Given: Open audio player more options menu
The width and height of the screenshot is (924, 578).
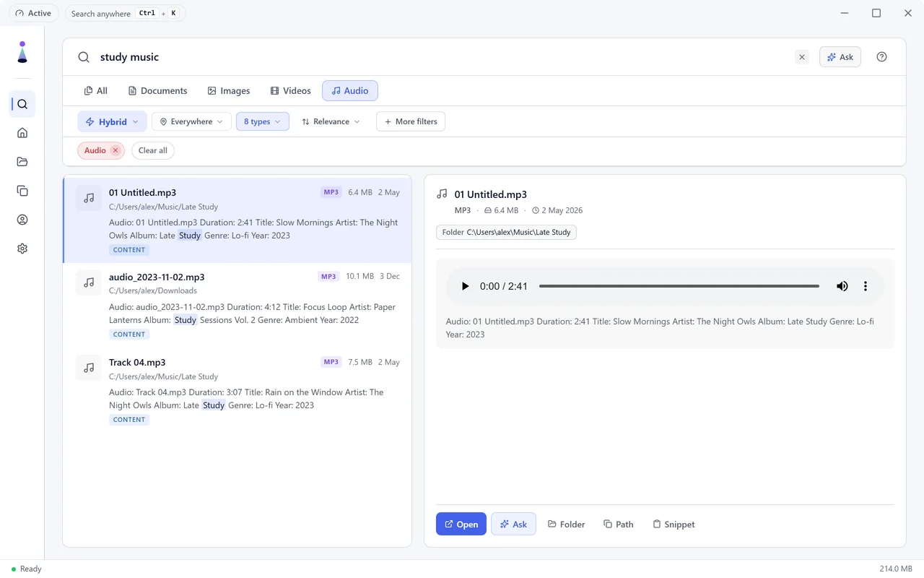Looking at the screenshot, I should pyautogui.click(x=866, y=286).
